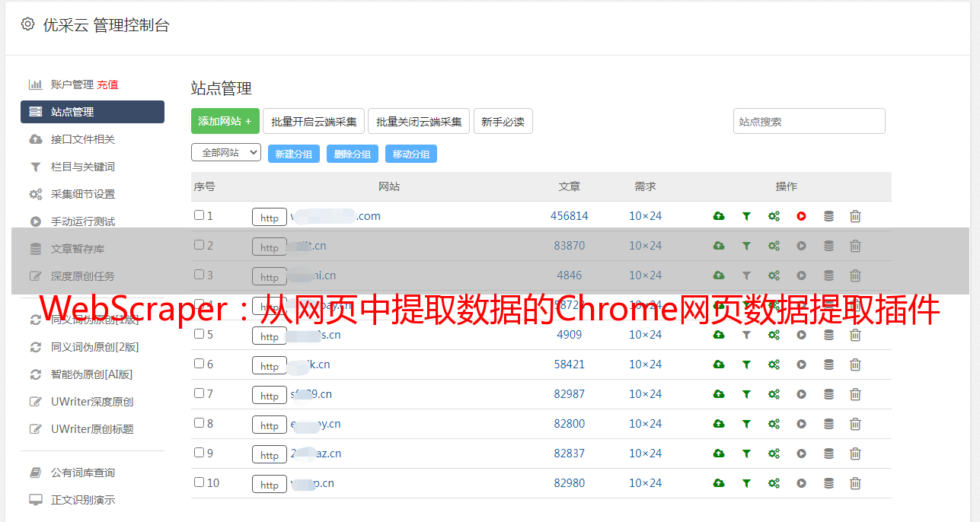Click the cloud upload icon in row 7
Screen dimensions: 980x522
click(719, 394)
